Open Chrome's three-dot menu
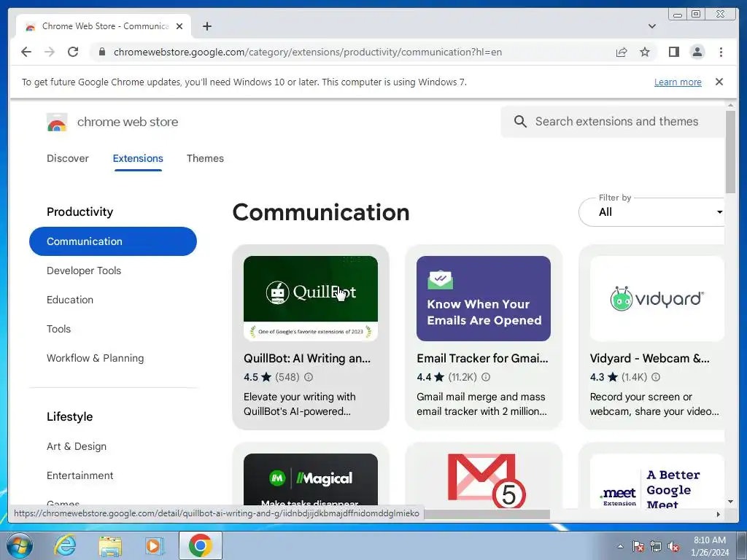The height and width of the screenshot is (560, 747). point(721,52)
